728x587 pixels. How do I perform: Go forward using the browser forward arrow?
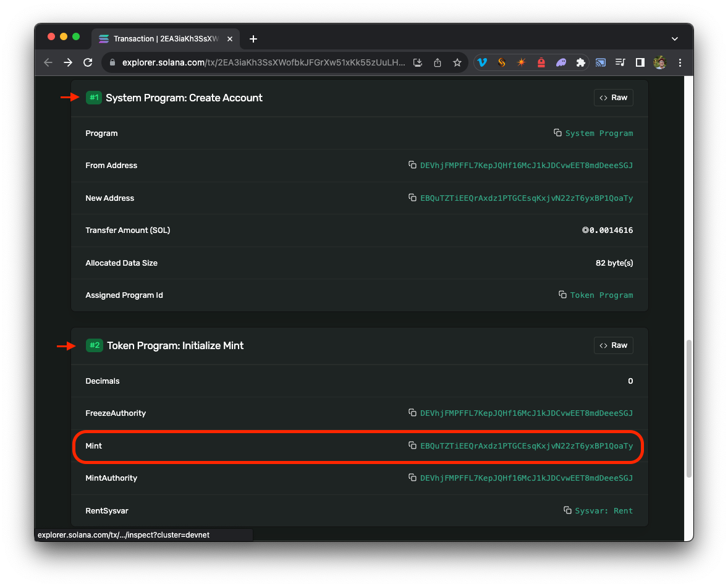tap(68, 62)
